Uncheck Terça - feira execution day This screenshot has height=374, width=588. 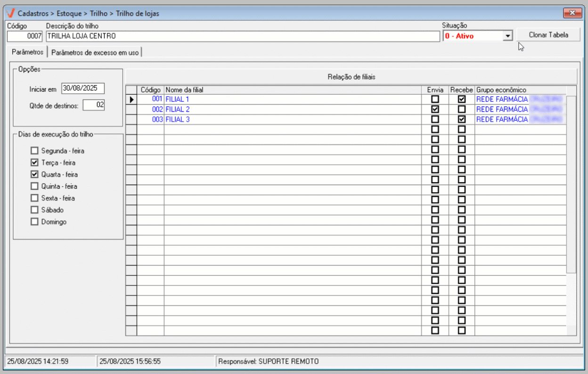click(34, 163)
